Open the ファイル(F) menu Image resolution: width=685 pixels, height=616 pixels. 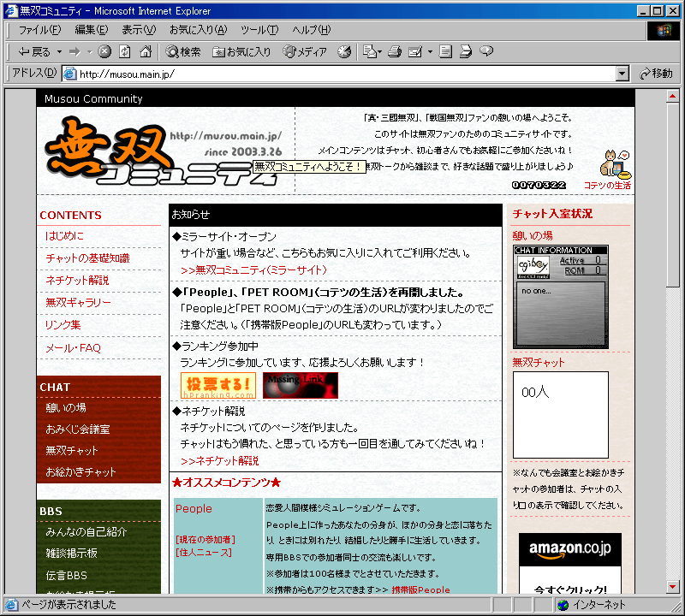click(39, 30)
